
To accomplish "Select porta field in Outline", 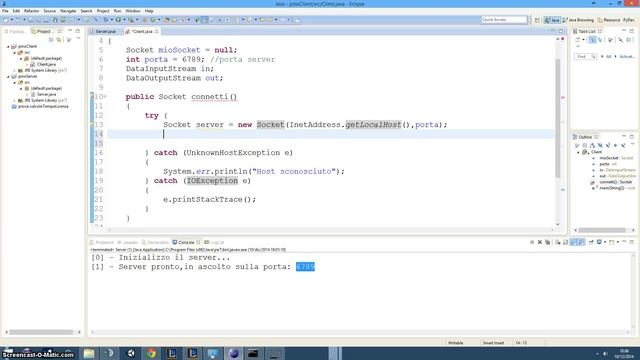I will coord(605,164).
